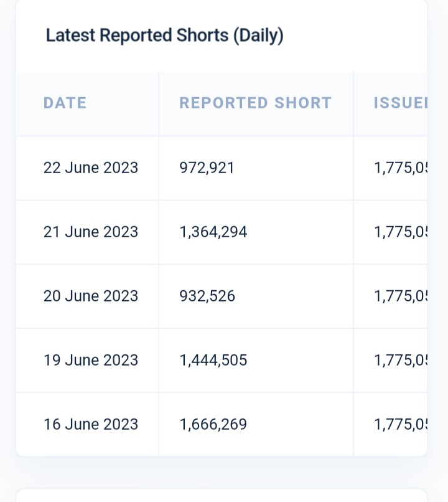
Task: Click the REPORTED SHORT column header
Action: click(x=255, y=103)
